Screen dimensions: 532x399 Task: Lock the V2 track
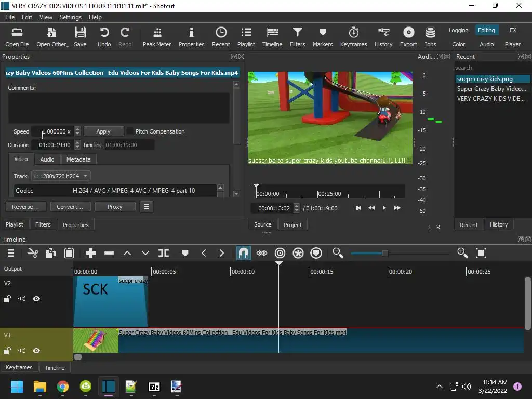[x=7, y=299]
